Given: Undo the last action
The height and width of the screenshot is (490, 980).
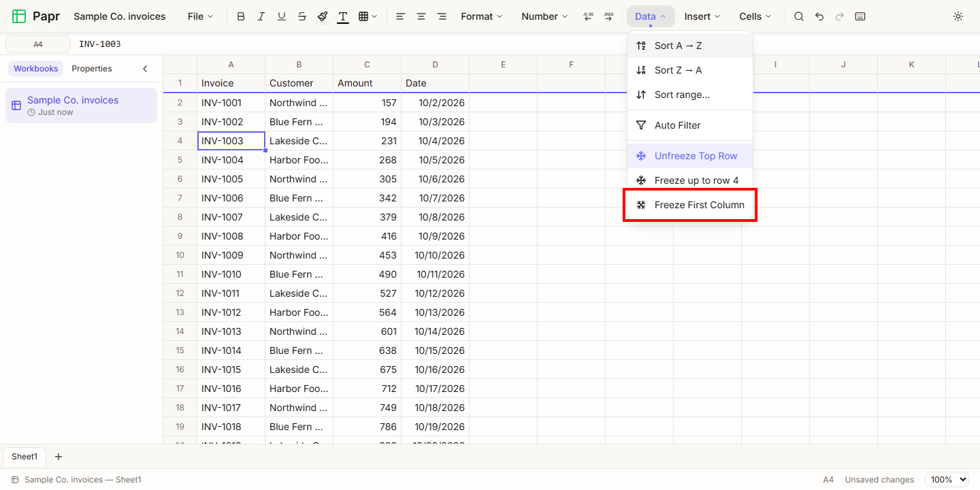Looking at the screenshot, I should pos(819,16).
